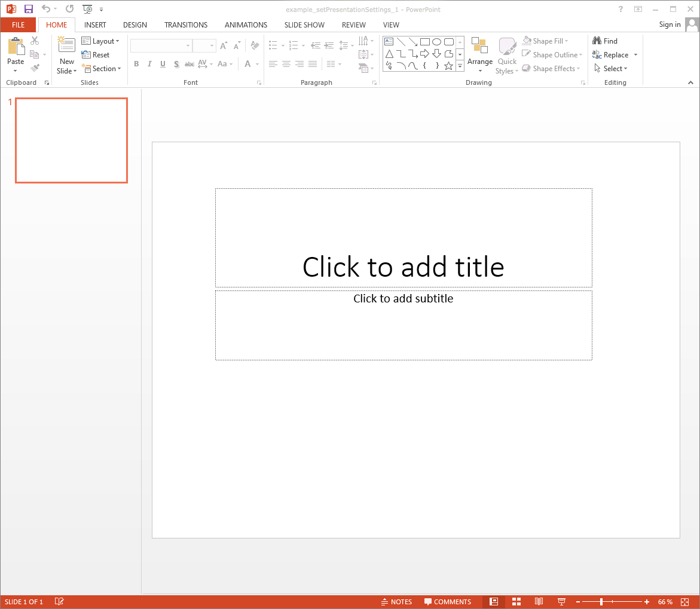Align text right
This screenshot has height=609, width=700.
(299, 64)
